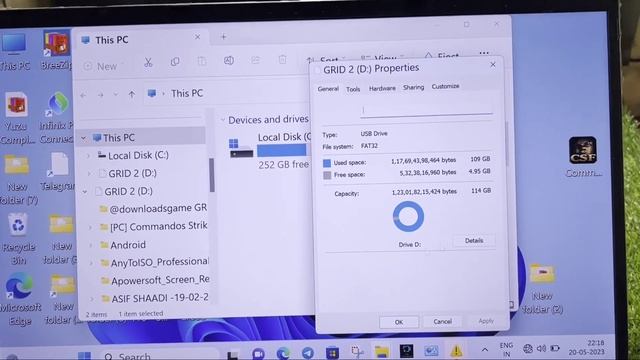
Task: Switch to the Sharing tab
Action: tap(413, 87)
